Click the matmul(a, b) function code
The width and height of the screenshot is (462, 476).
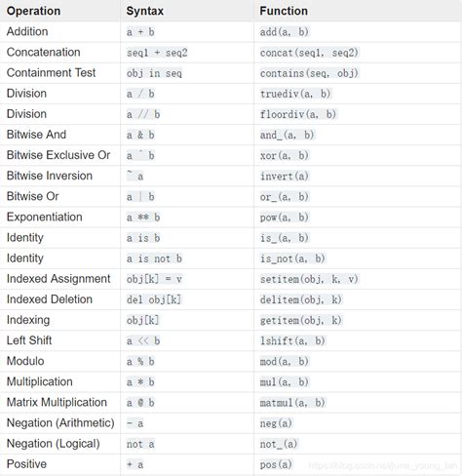pos(292,403)
